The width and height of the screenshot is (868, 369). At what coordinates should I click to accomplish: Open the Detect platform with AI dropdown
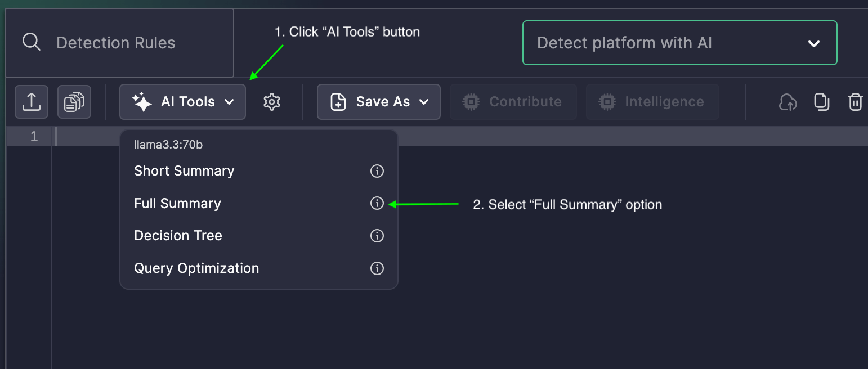680,43
